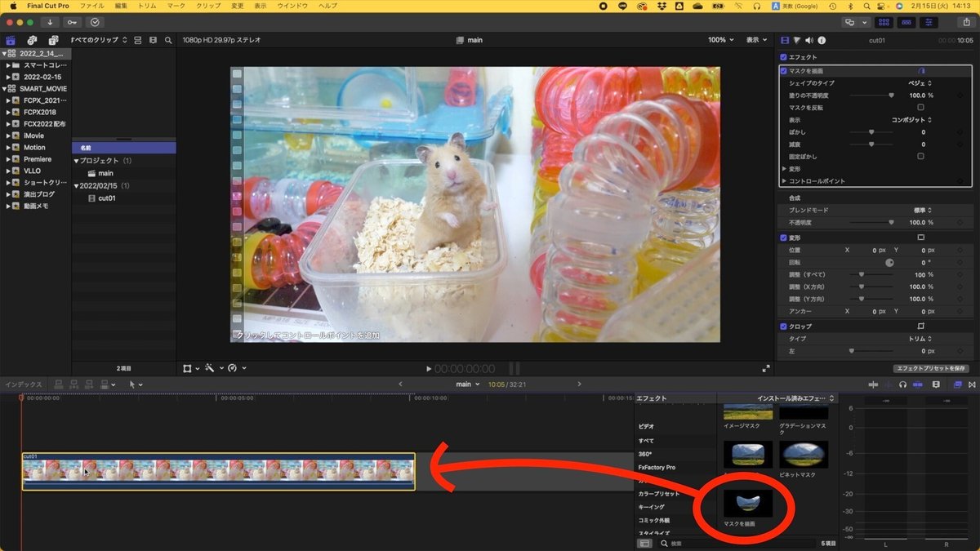The width and height of the screenshot is (980, 551).
Task: Open the color inspector triangle icon
Action: [796, 40]
